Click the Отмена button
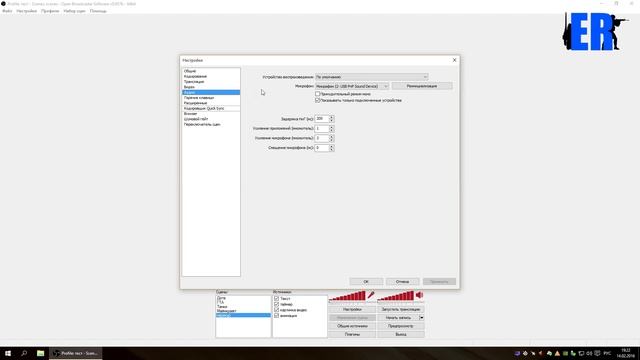Viewport: 640px width, 360px height. click(402, 282)
